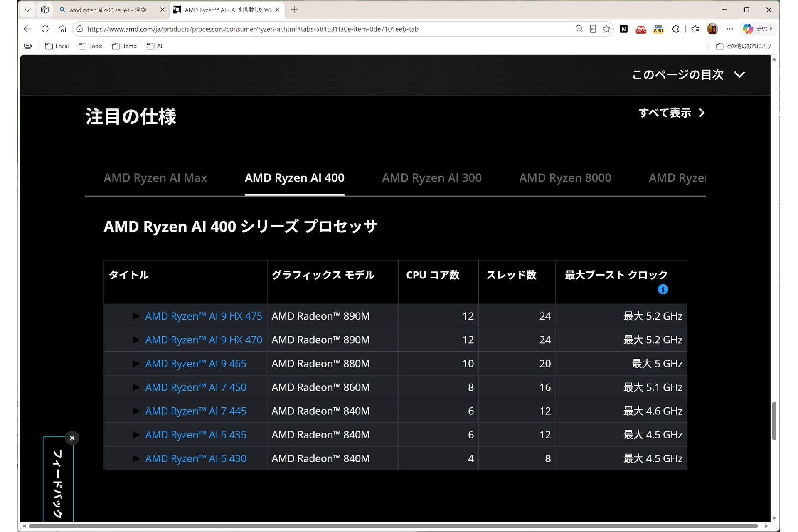Open the Temp bookmarks folder
798x532 pixels.
pos(125,46)
